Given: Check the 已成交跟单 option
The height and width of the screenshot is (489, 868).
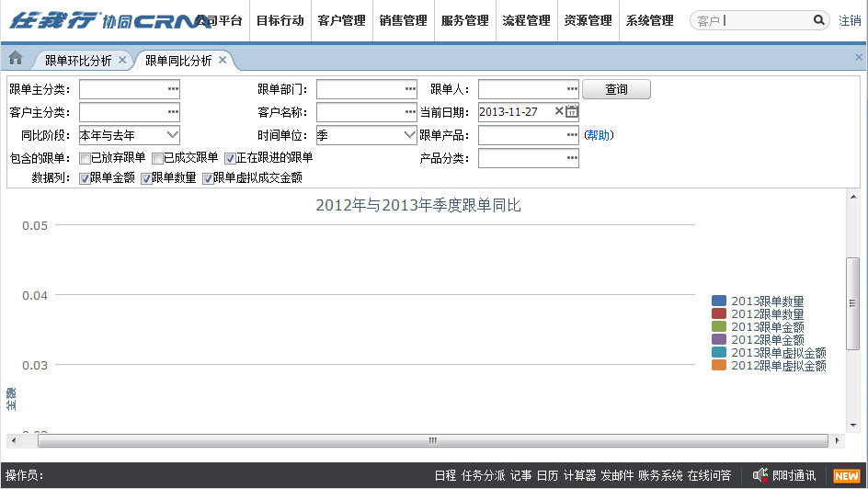Looking at the screenshot, I should [x=157, y=158].
